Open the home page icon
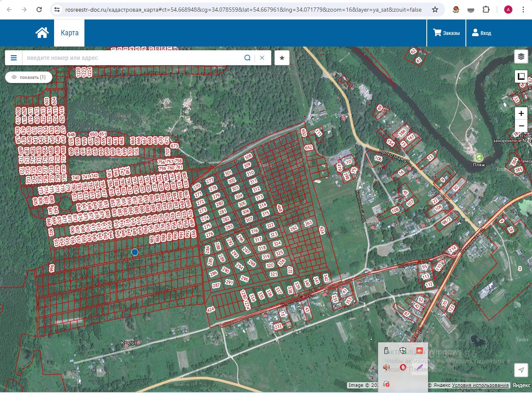 pos(42,33)
